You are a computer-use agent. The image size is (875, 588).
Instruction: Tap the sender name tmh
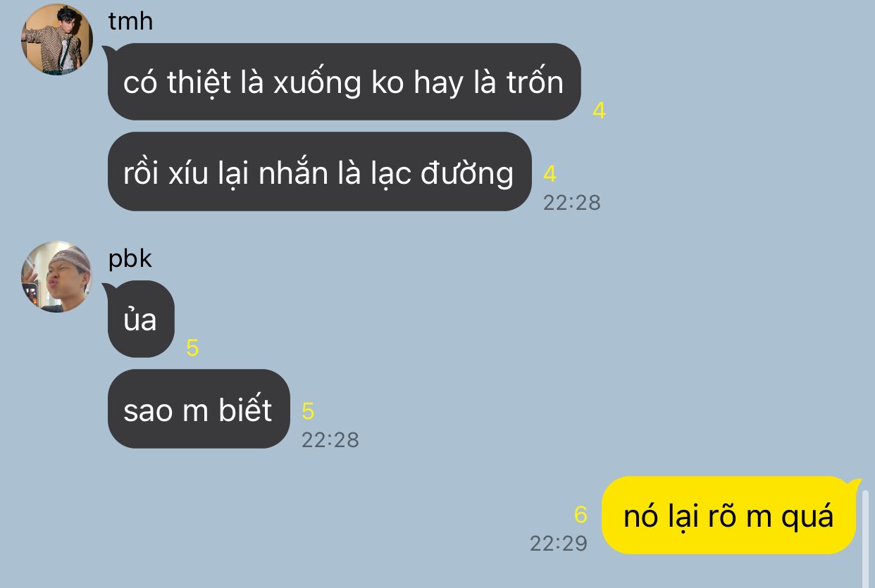coord(130,21)
